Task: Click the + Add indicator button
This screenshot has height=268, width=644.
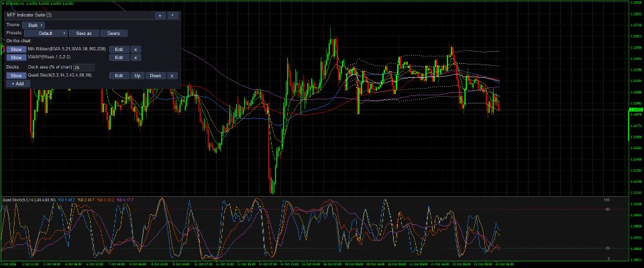Action: coord(17,84)
